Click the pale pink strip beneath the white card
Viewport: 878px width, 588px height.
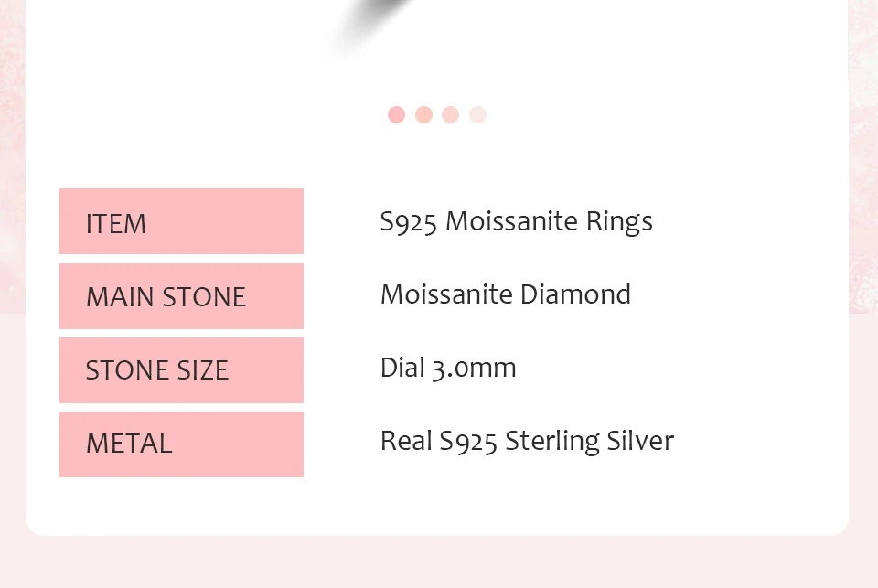coord(439,562)
